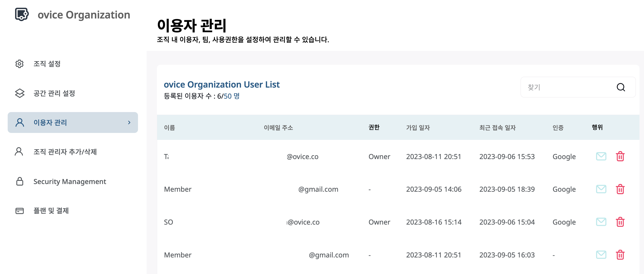644x274 pixels.
Task: Click the 2023-08-16 15:14 join date
Action: point(434,222)
